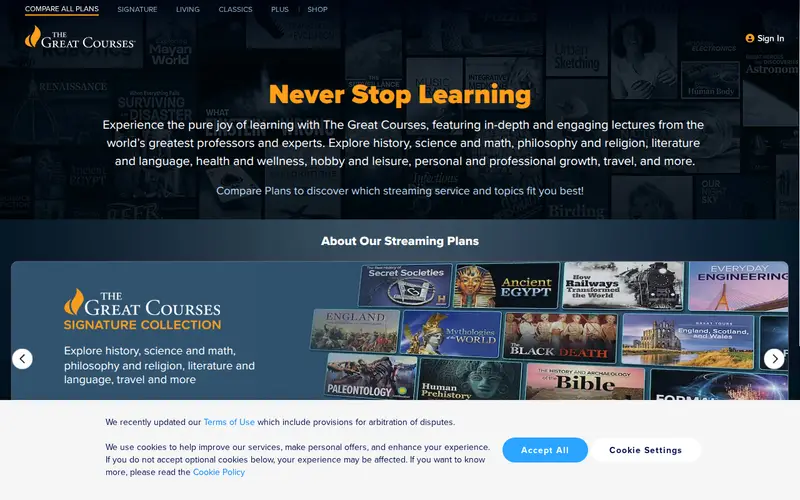The image size is (800, 500).
Task: Select the Living nav item
Action: [188, 9]
